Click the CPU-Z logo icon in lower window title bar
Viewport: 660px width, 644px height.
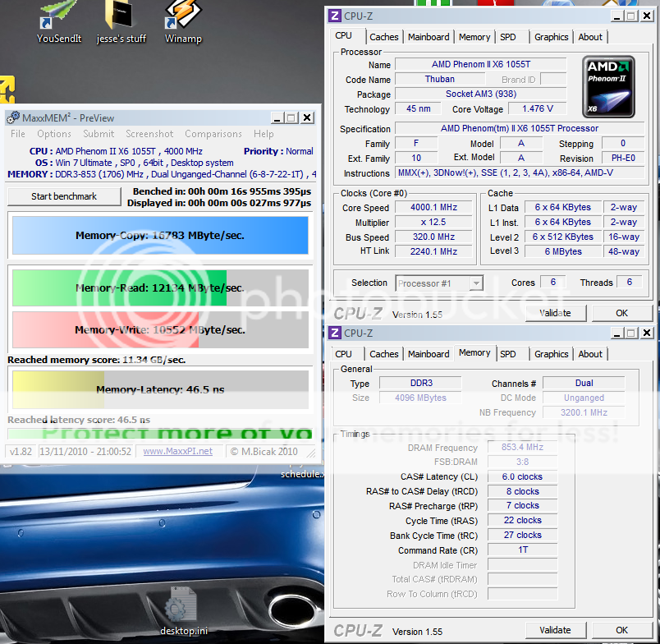pyautogui.click(x=335, y=333)
